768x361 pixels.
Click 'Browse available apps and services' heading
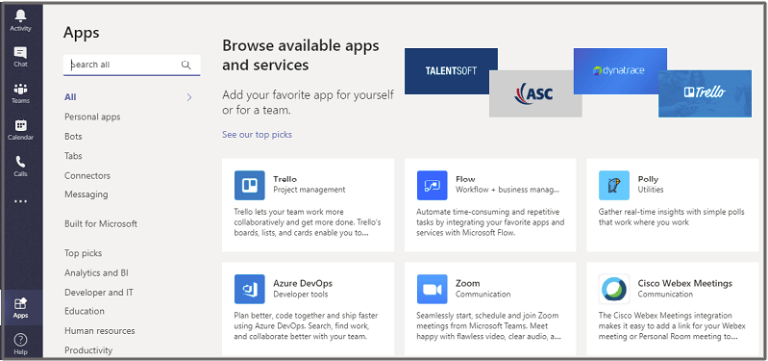[301, 55]
